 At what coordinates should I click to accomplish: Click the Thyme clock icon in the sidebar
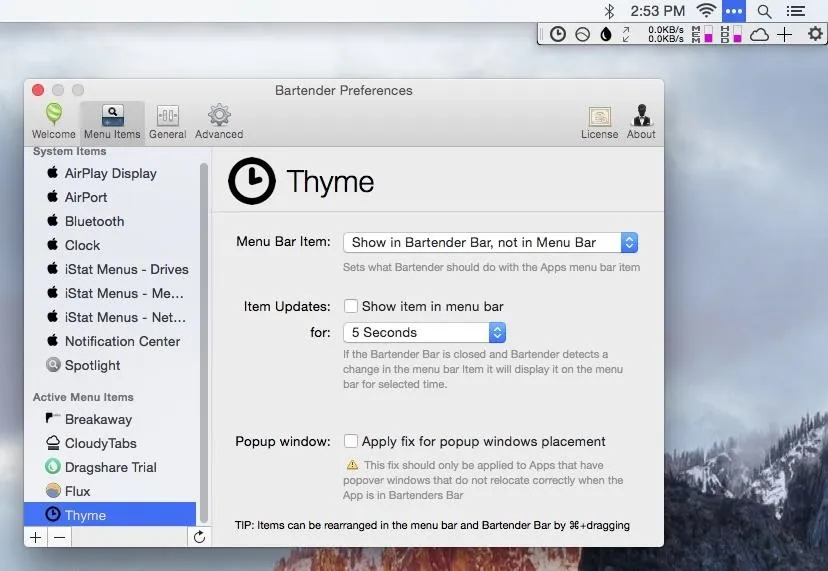coord(53,514)
